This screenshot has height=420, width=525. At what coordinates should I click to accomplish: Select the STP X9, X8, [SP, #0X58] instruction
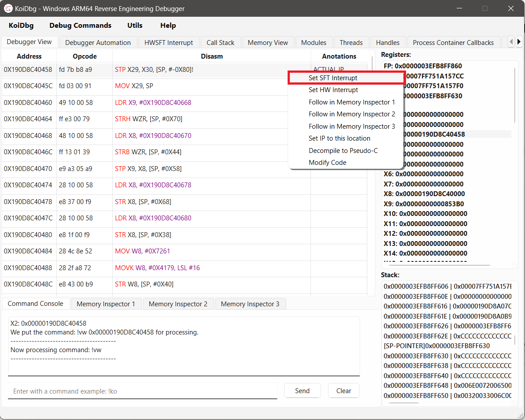pyautogui.click(x=148, y=168)
